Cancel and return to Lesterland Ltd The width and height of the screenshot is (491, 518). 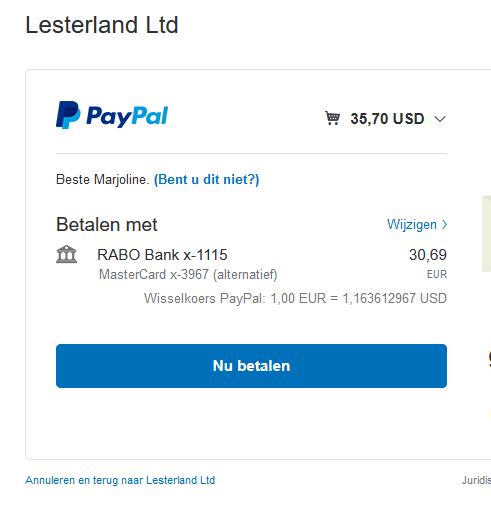click(x=120, y=480)
